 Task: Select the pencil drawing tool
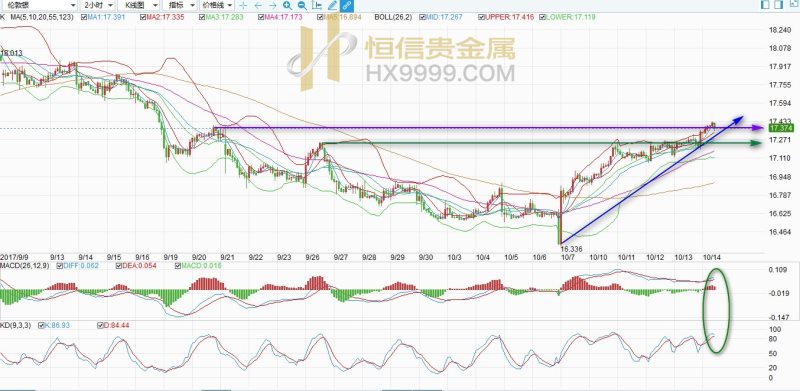click(332, 6)
